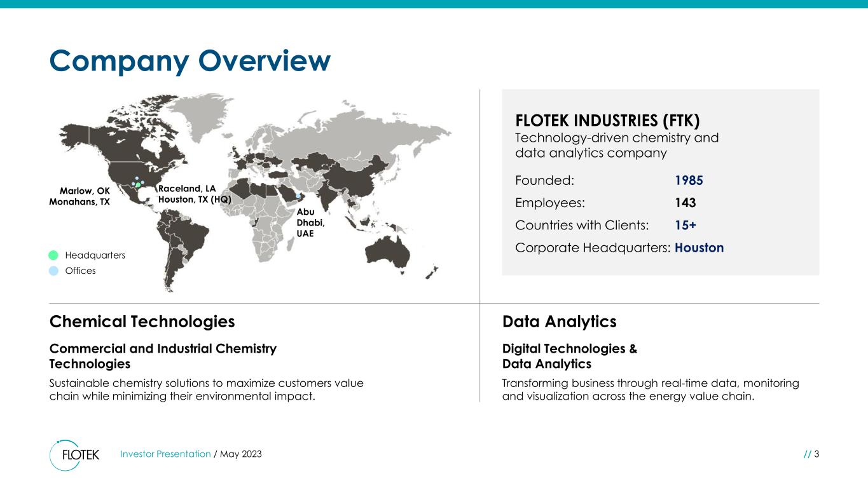Click the green Headquarters legend dot
Screen dimensions: 868x488
click(54, 255)
